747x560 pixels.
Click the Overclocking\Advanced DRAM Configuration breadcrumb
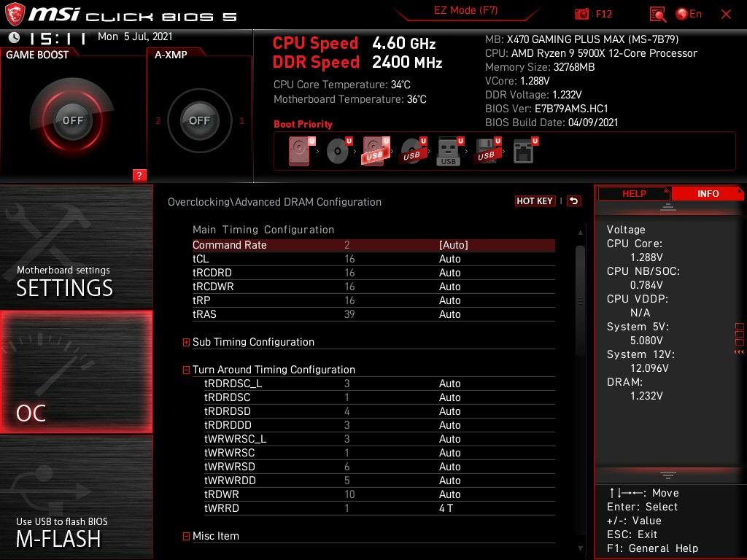coord(274,202)
